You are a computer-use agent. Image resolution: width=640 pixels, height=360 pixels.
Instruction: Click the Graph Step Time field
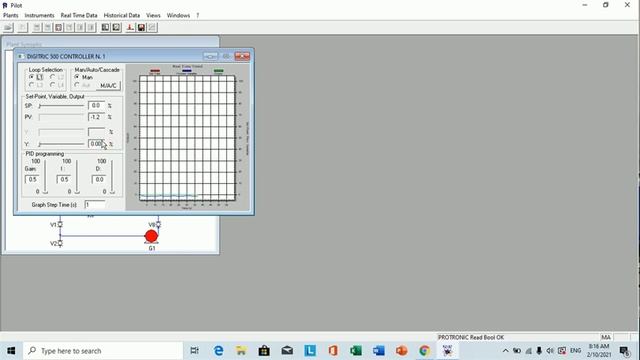point(95,204)
